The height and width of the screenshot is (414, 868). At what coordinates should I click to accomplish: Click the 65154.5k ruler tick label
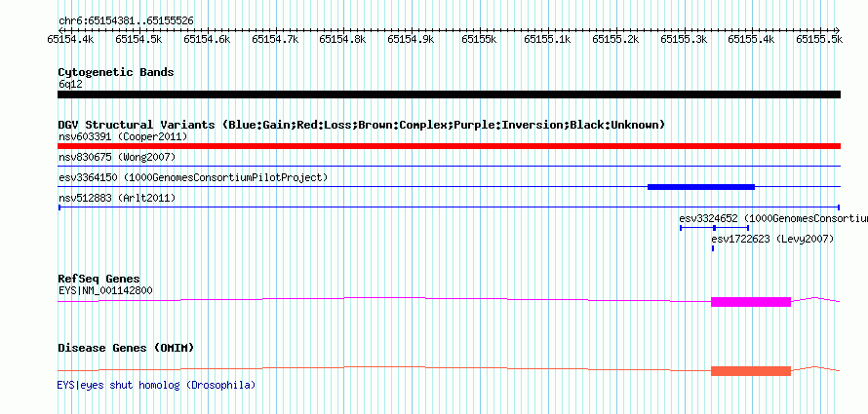(x=138, y=39)
